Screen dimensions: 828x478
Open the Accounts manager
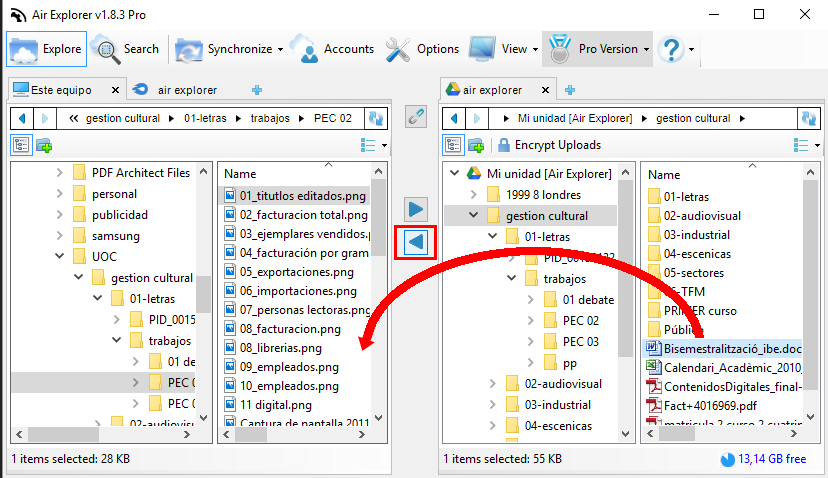(x=334, y=49)
